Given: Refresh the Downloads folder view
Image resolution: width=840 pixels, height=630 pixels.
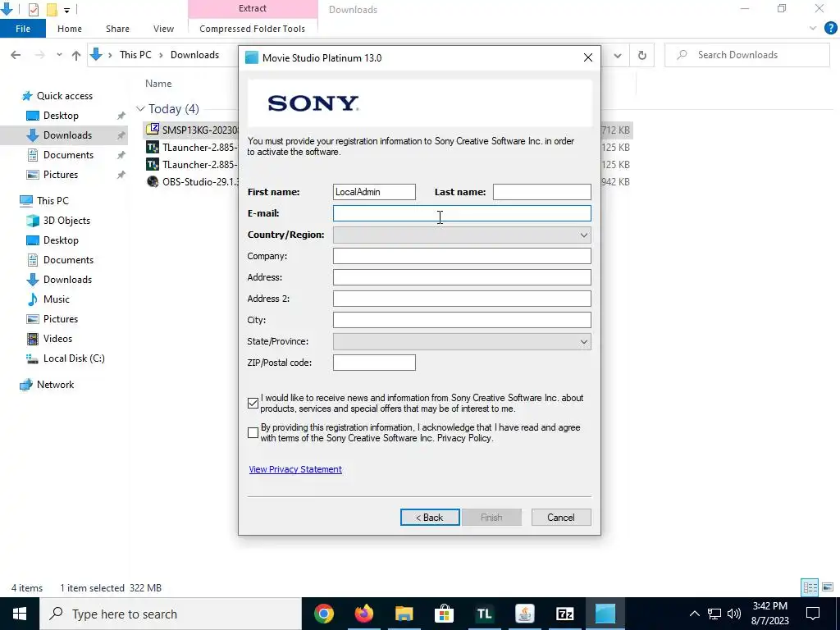Looking at the screenshot, I should tap(641, 55).
